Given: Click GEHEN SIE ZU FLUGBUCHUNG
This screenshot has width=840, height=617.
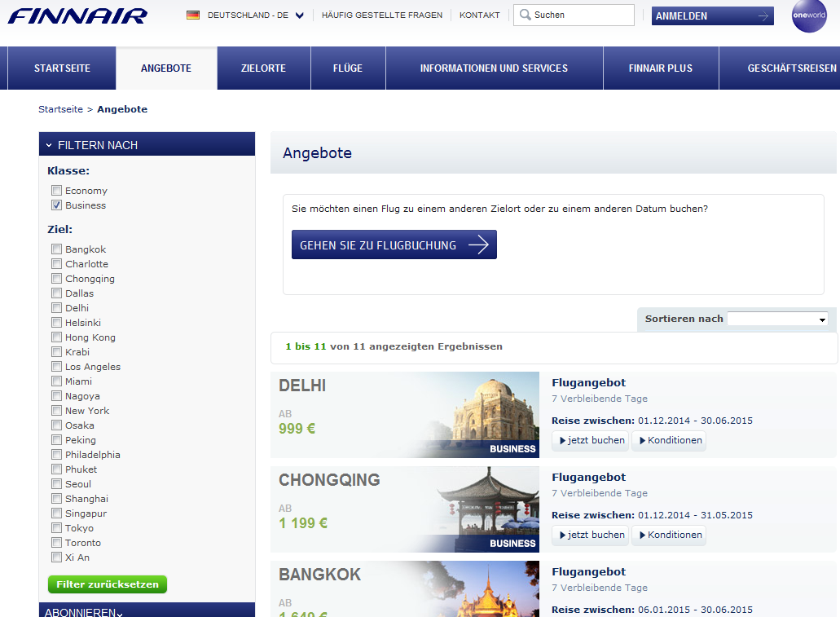Looking at the screenshot, I should pos(394,244).
